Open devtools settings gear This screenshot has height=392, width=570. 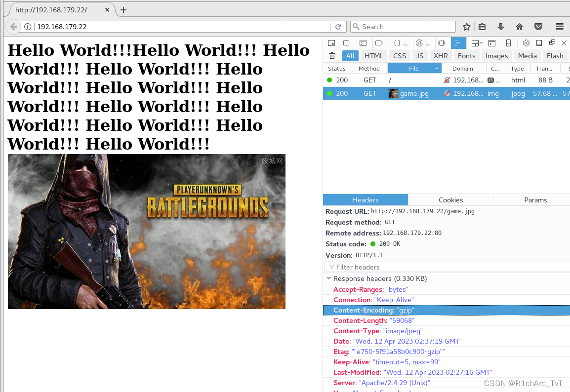click(x=526, y=43)
